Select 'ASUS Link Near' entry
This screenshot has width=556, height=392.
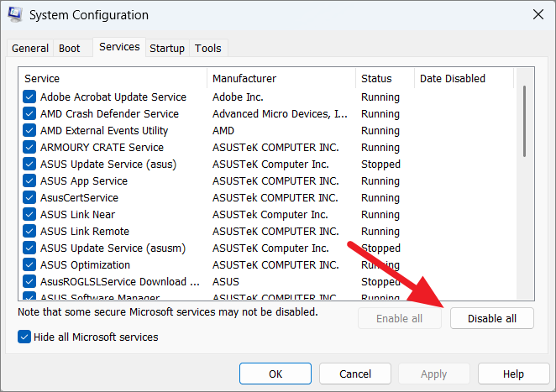77,214
